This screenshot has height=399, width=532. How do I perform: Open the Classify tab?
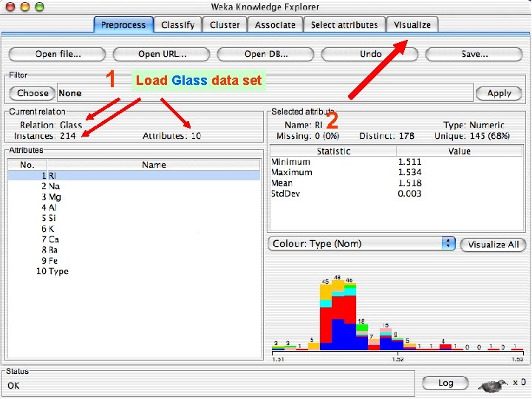click(x=178, y=25)
